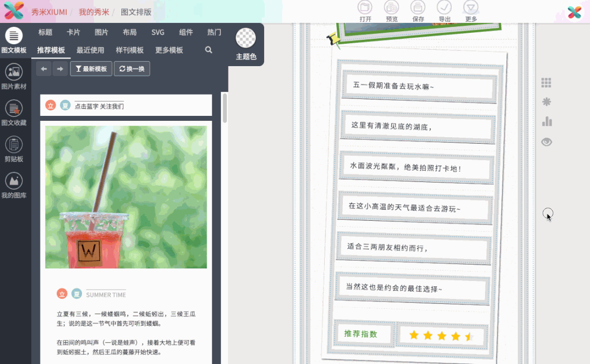Go forward with the right arrow button
590x364 pixels.
click(x=60, y=69)
